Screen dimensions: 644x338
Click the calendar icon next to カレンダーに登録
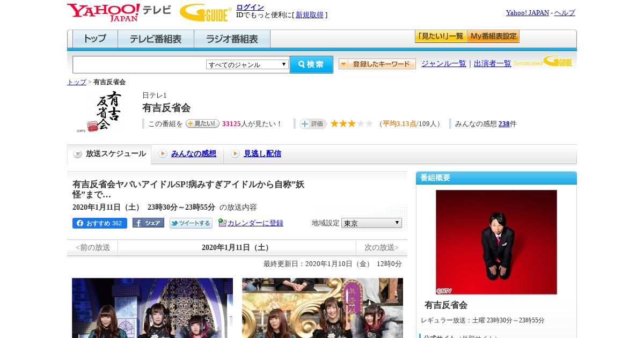(x=222, y=223)
